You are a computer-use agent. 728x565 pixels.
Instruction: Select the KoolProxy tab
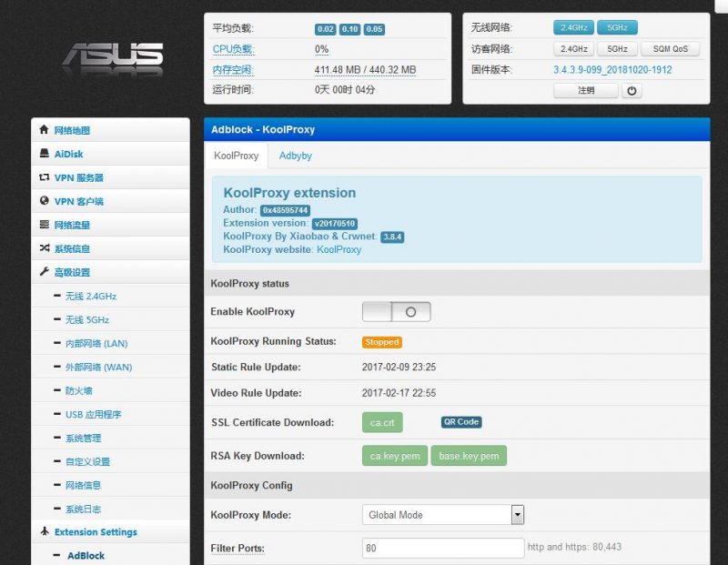point(236,156)
